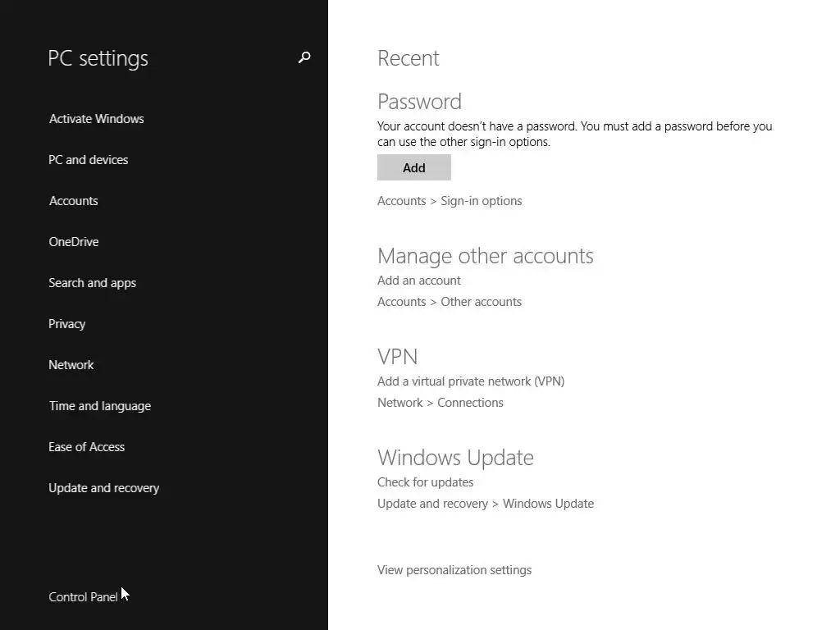Open Ease of Access settings
This screenshot has width=840, height=630.
click(86, 447)
